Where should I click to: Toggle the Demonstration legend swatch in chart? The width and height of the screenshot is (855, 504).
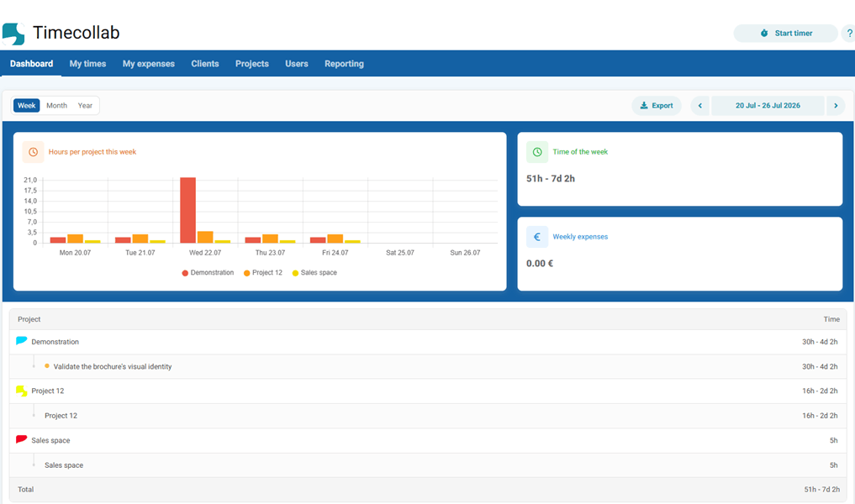pyautogui.click(x=185, y=273)
